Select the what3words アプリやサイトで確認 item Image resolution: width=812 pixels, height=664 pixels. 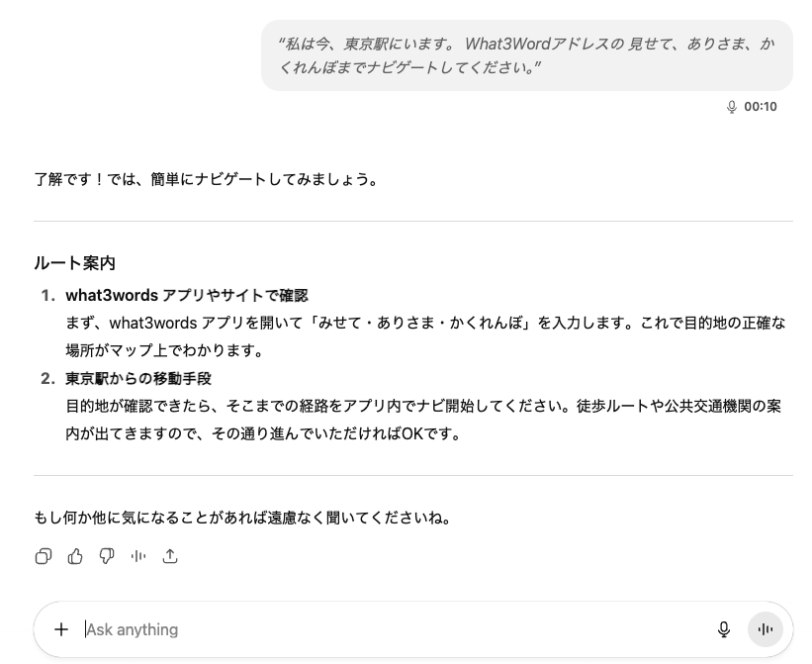tap(187, 295)
